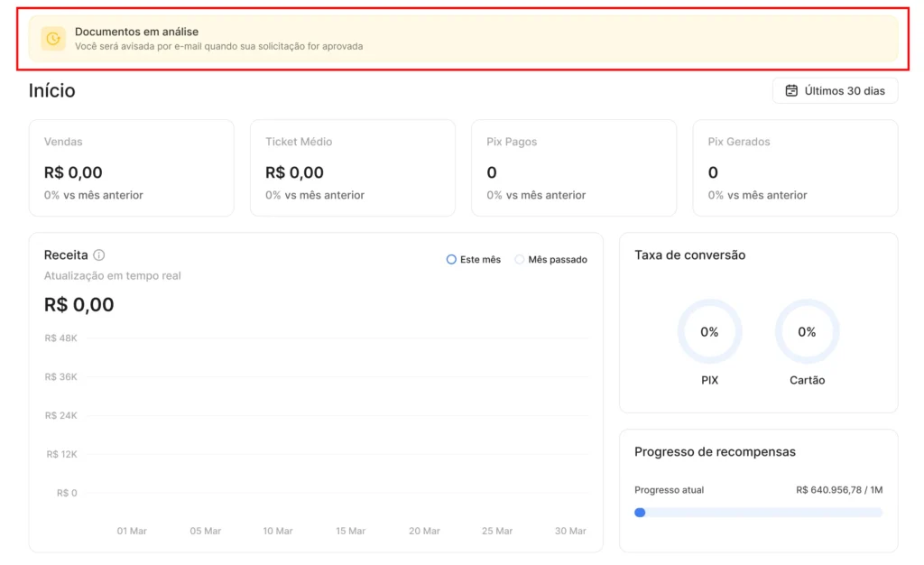Click the Pix Pagos summary card
The image size is (924, 565).
point(573,168)
